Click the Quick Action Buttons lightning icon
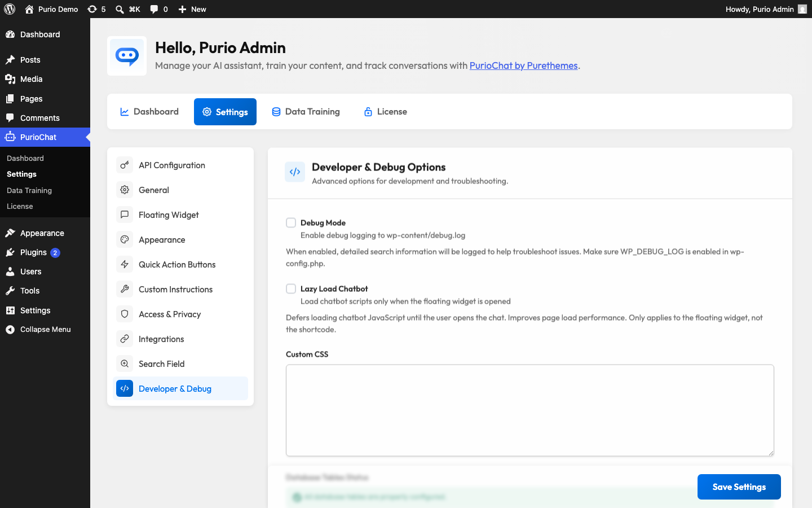This screenshot has width=812, height=508. 125,264
